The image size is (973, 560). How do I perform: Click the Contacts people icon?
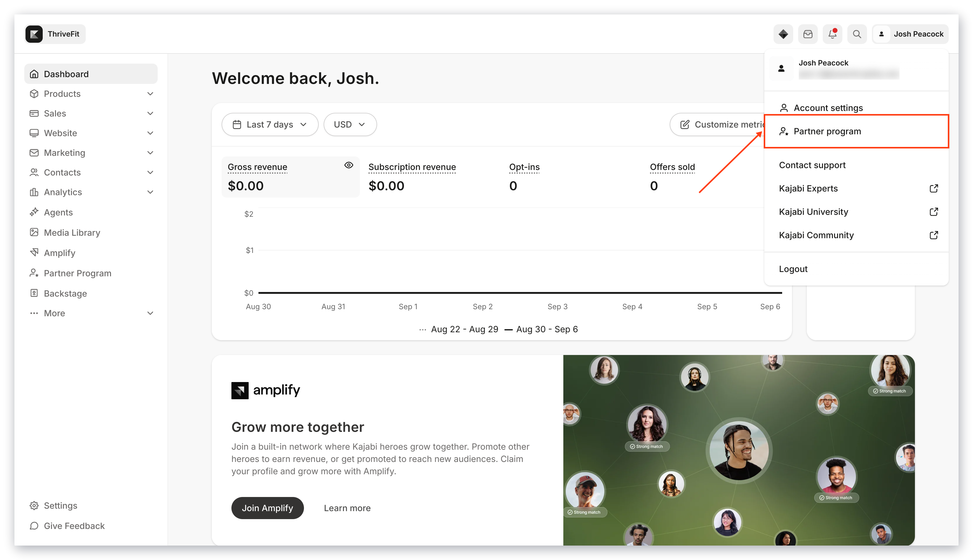coord(34,172)
